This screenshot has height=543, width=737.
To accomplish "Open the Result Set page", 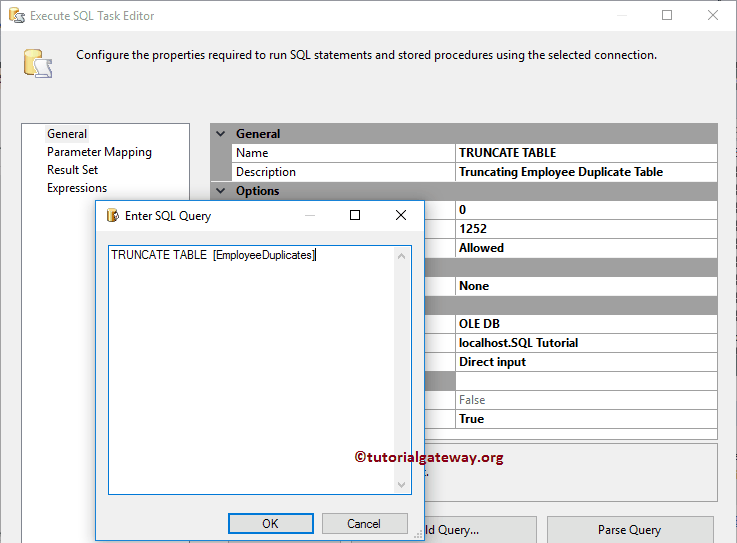I will pos(72,170).
